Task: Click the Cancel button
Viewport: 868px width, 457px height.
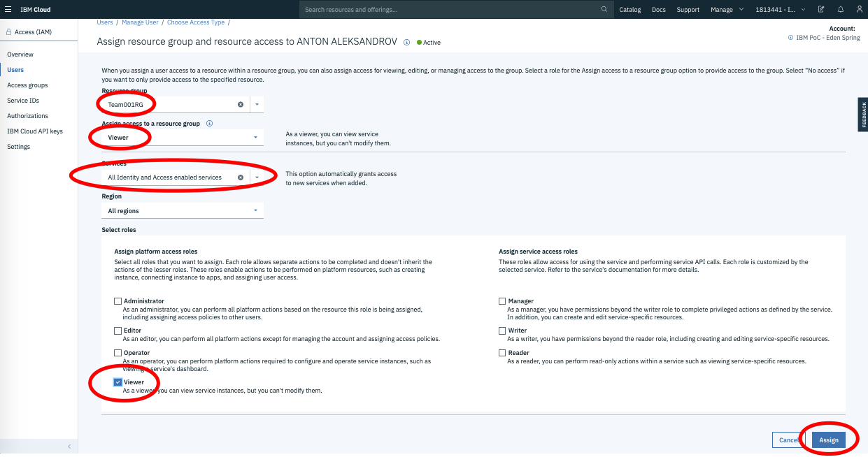Action: click(788, 440)
